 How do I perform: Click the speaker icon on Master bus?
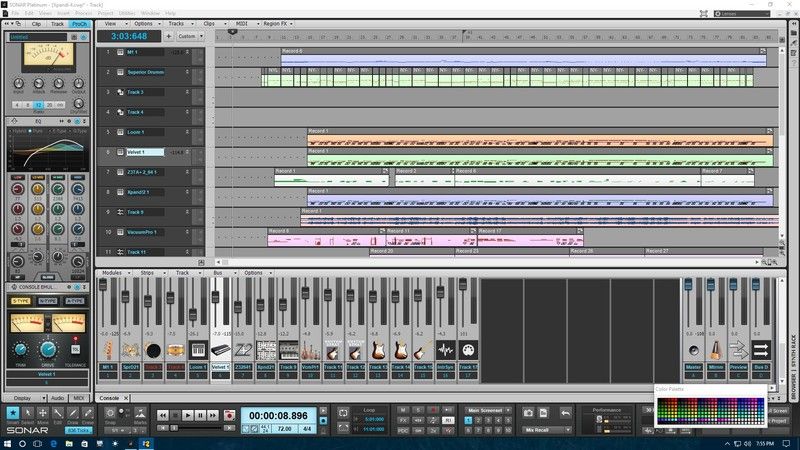click(x=693, y=351)
